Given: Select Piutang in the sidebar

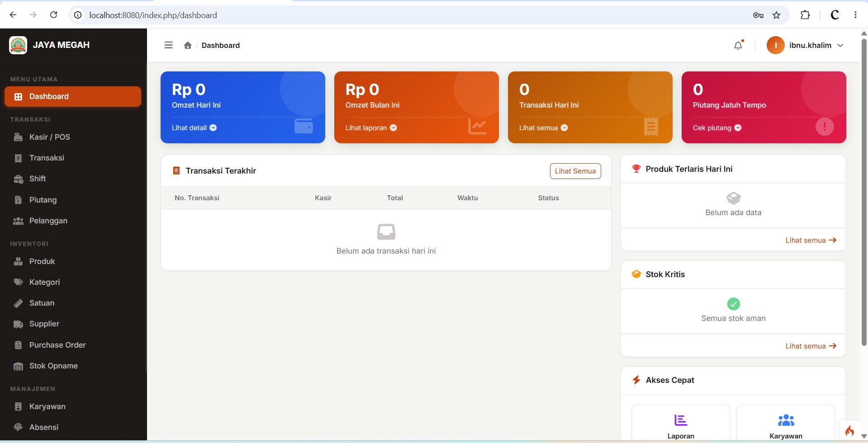Looking at the screenshot, I should tap(73, 200).
